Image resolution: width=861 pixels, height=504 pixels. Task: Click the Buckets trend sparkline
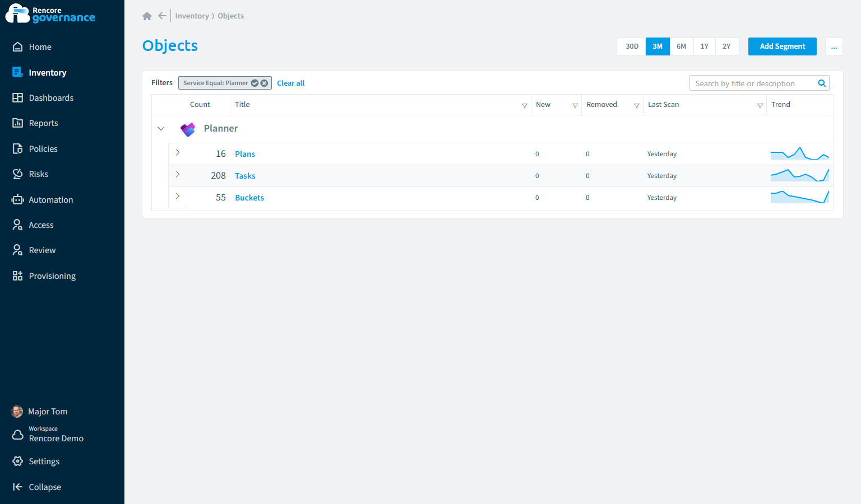(x=800, y=197)
